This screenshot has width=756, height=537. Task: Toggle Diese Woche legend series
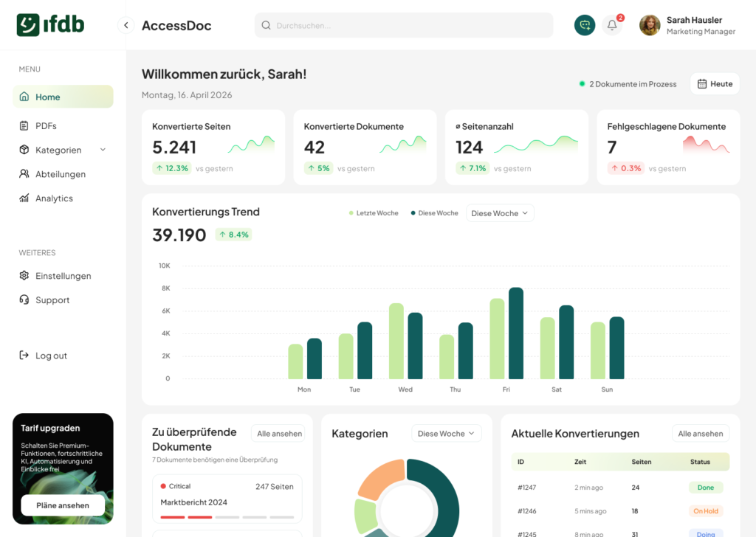(434, 213)
